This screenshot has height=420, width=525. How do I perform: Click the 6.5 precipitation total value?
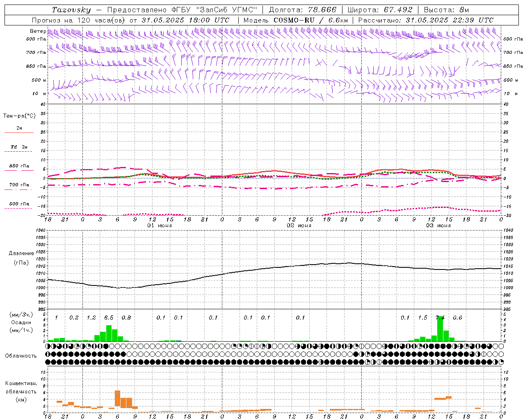tap(109, 317)
